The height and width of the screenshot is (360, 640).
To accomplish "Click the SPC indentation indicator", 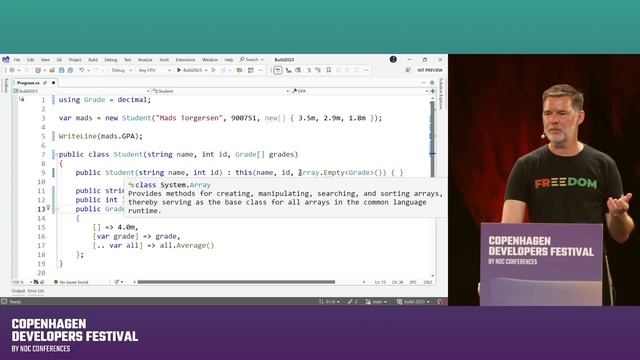I will coord(413,282).
